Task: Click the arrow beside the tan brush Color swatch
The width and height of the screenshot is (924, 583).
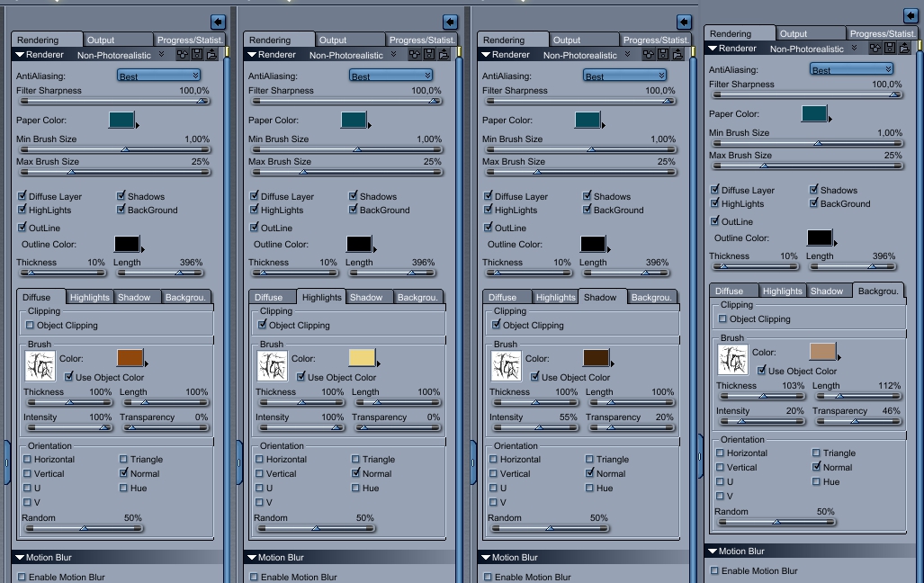Action: pyautogui.click(x=839, y=357)
